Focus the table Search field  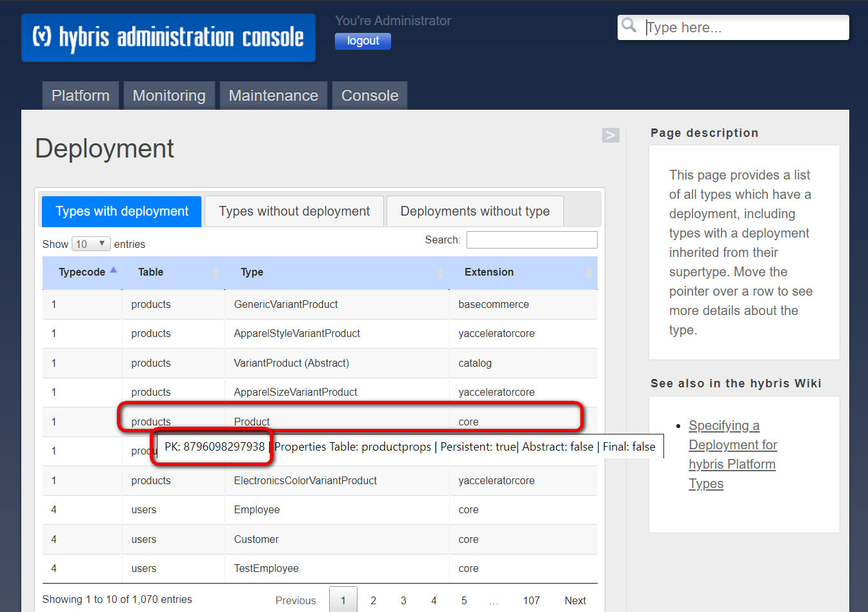(532, 240)
